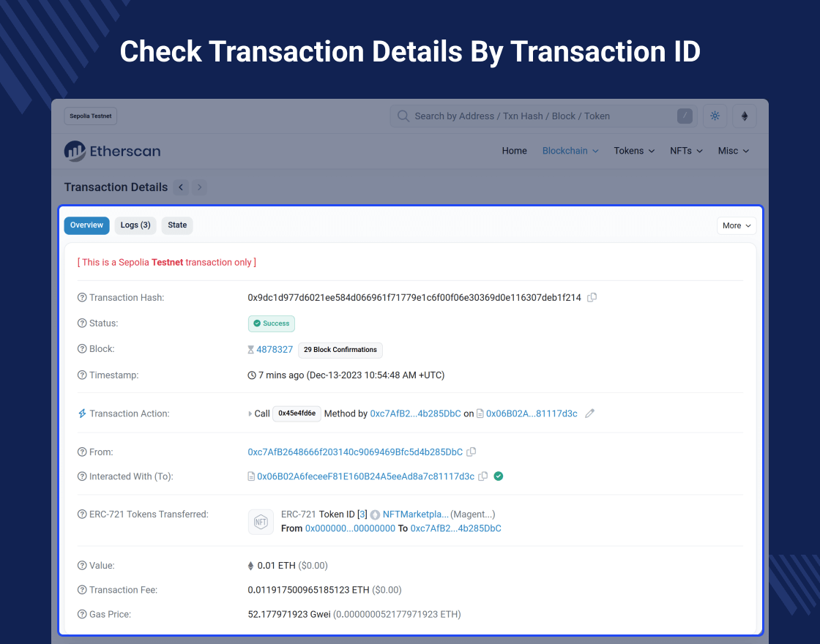Open 0xc7AfB2...4b285DbC link in Transaction Action
The image size is (820, 644).
pyautogui.click(x=416, y=413)
